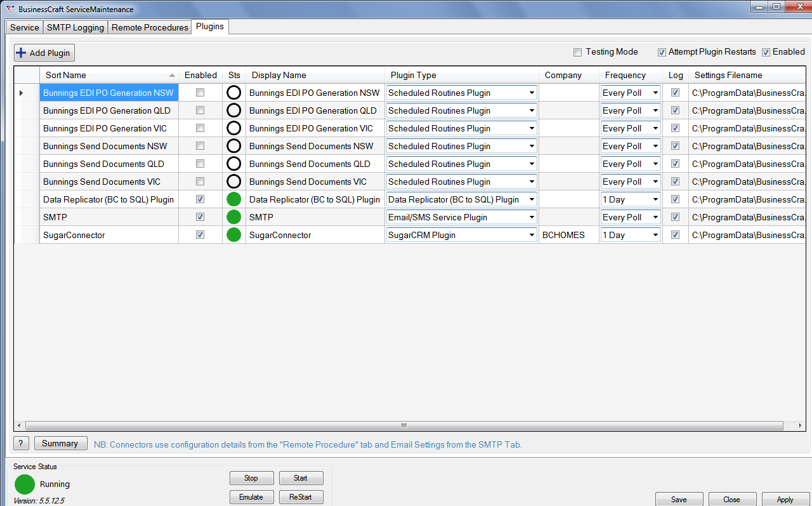Viewport: 812px width, 506px height.
Task: Toggle Log checkbox for Bunnings EDI PO Generation NSW
Action: tap(675, 93)
